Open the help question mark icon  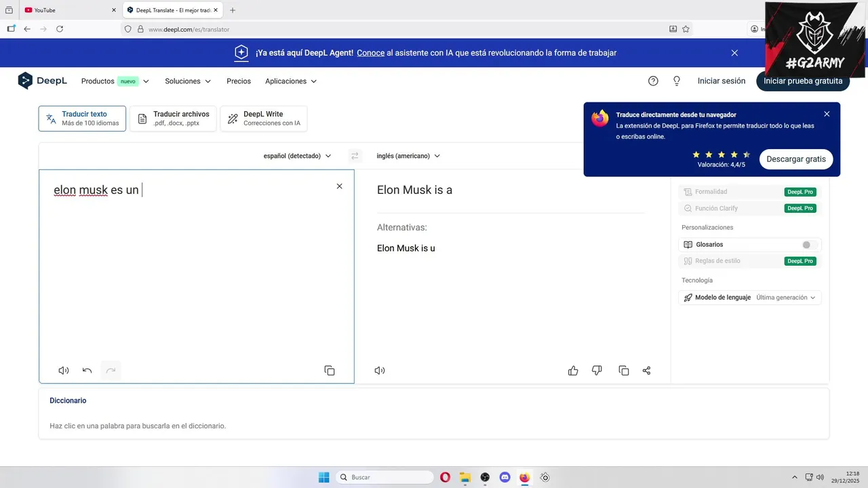pyautogui.click(x=653, y=81)
